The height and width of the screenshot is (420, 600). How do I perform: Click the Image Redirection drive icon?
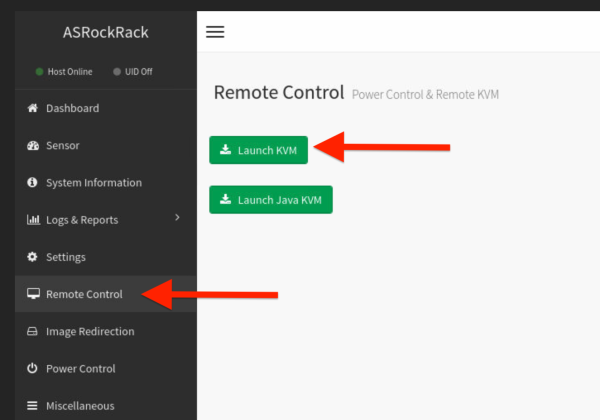(x=32, y=331)
